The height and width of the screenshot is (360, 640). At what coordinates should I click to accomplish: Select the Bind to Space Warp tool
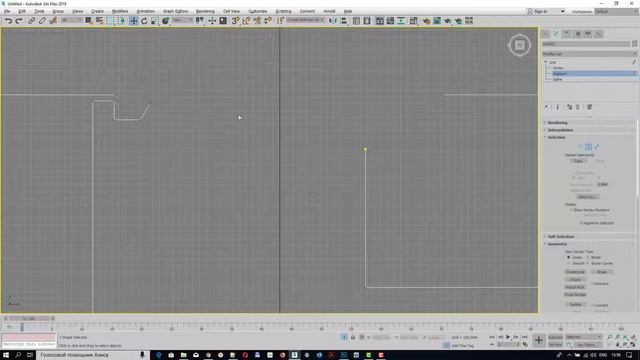click(x=53, y=20)
